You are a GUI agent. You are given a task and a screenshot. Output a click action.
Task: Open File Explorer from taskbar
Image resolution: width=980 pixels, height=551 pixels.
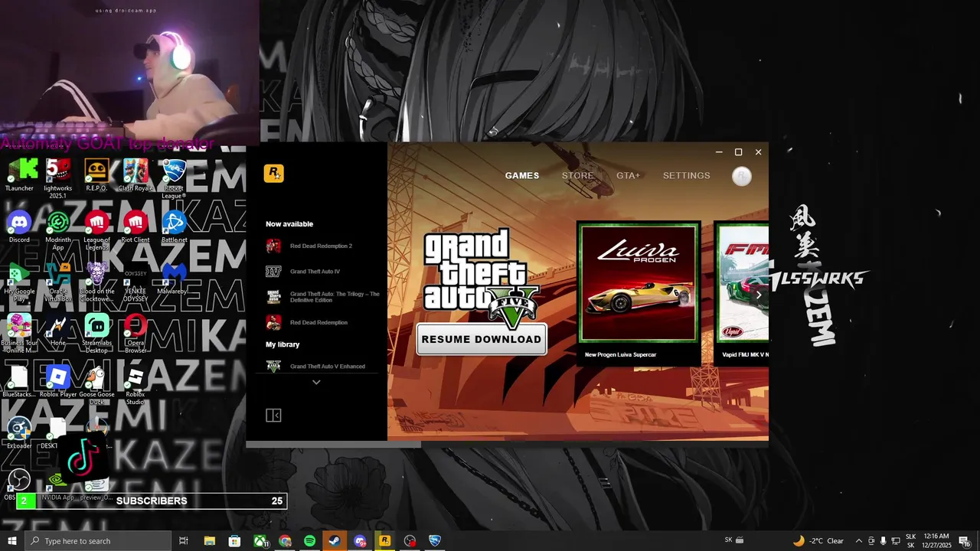coord(209,541)
